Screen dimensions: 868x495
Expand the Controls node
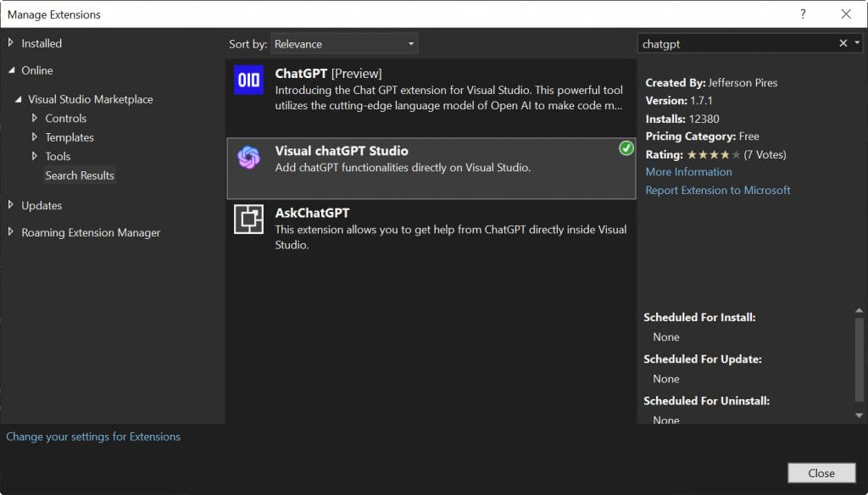click(x=34, y=118)
